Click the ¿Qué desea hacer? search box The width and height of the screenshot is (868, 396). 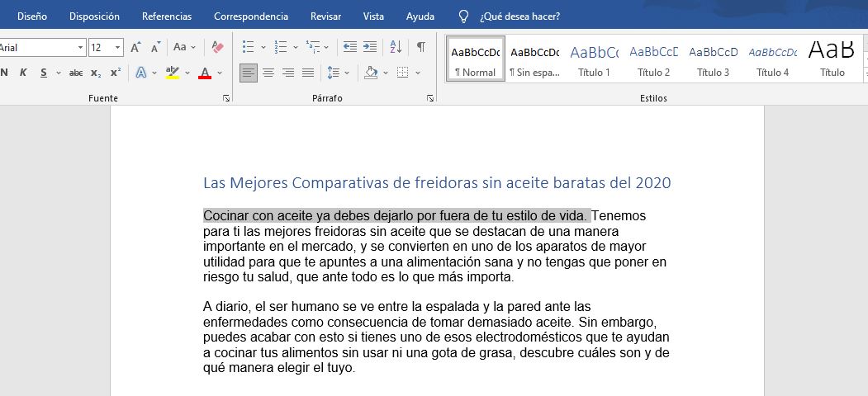(519, 16)
